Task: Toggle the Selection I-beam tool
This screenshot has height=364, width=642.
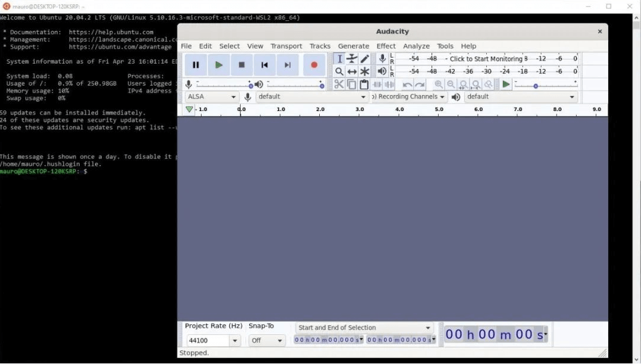Action: pyautogui.click(x=339, y=59)
